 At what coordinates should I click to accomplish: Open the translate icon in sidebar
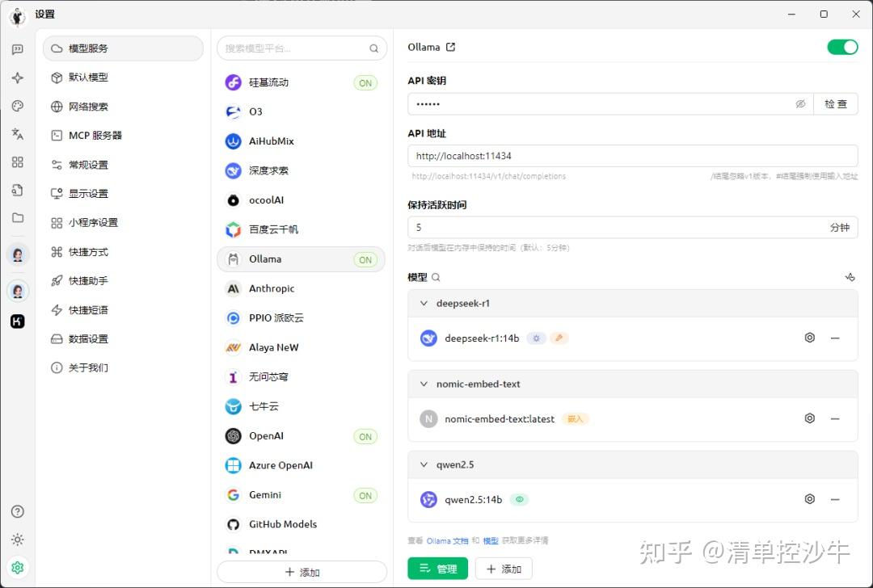(17, 133)
